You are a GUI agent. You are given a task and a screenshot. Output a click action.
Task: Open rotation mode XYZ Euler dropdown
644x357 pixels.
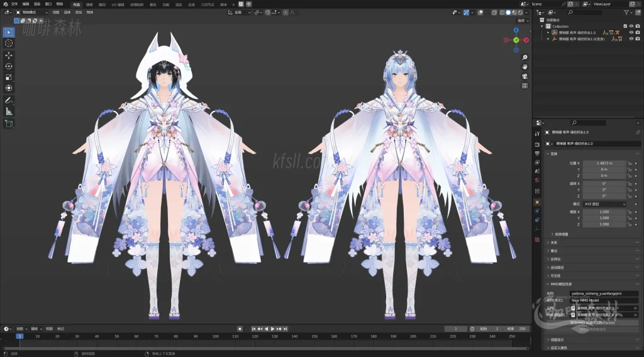click(604, 204)
